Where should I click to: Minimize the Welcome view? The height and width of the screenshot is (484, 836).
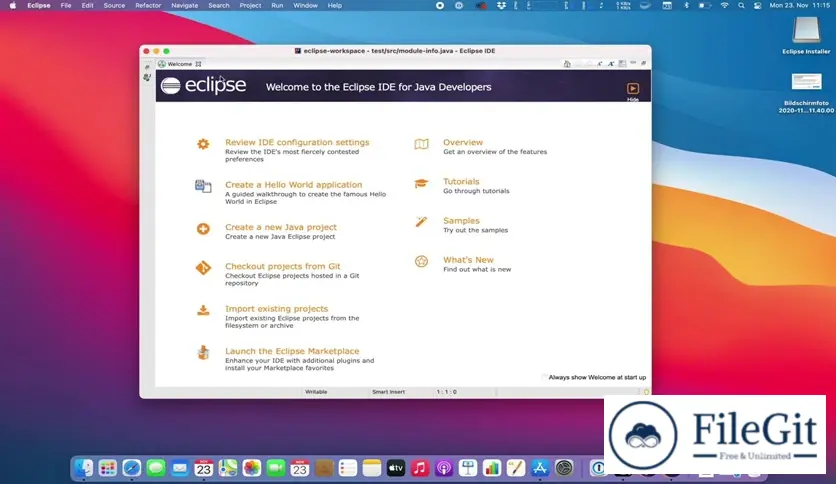tap(633, 63)
